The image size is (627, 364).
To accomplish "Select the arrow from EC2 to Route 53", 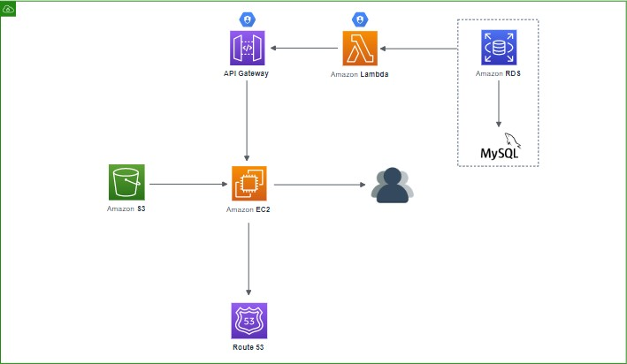I will 249,259.
